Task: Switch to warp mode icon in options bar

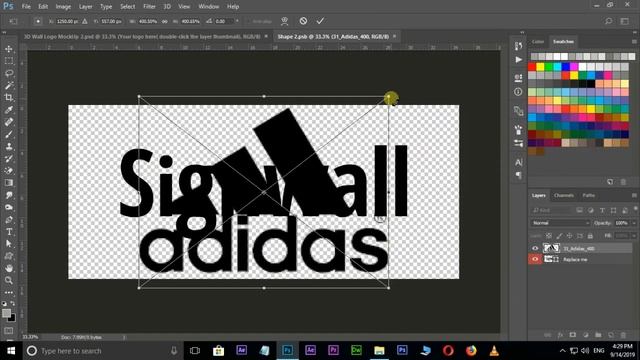Action: click(284, 21)
